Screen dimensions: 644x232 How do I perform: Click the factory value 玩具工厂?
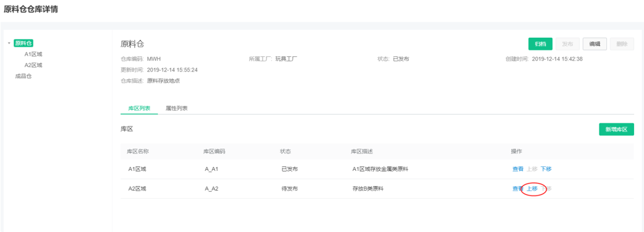(286, 59)
